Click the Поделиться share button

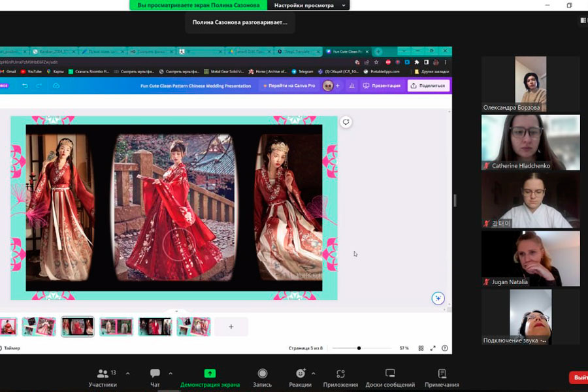coord(428,86)
